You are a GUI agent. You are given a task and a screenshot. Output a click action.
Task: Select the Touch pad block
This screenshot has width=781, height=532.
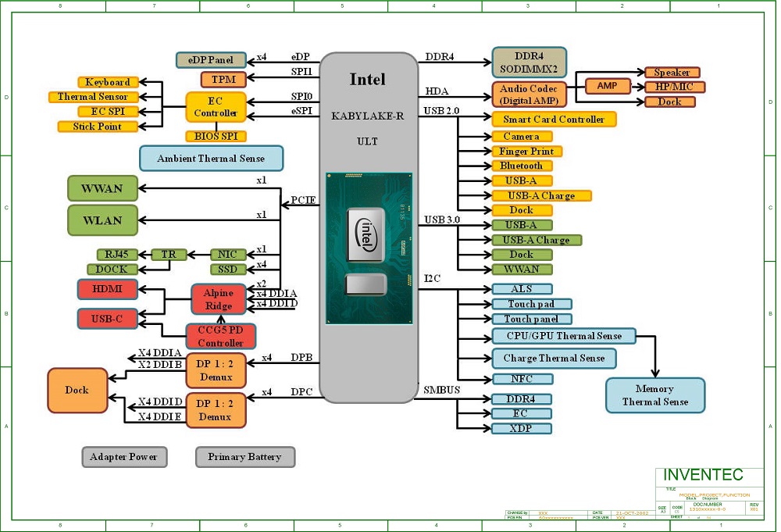tap(531, 304)
